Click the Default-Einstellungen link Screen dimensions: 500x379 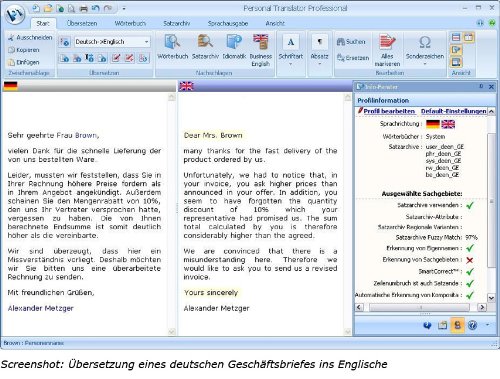[x=453, y=111]
